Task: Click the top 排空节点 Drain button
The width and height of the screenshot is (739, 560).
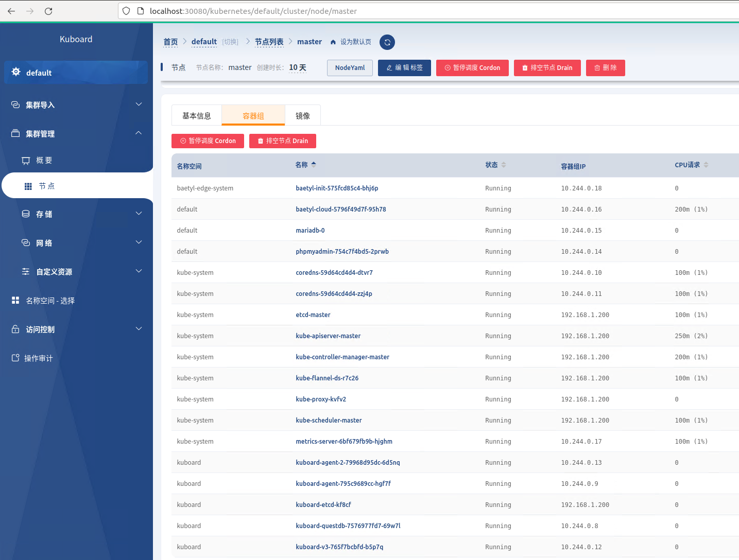Action: (547, 68)
